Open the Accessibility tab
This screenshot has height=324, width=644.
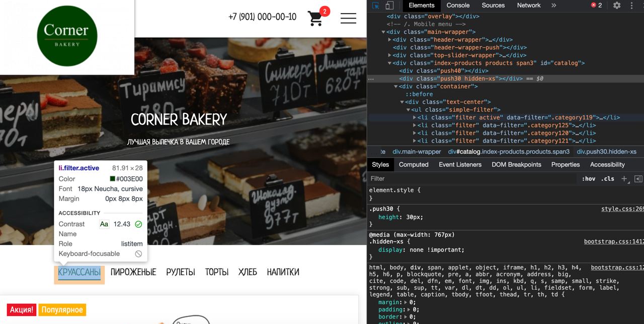(x=607, y=165)
